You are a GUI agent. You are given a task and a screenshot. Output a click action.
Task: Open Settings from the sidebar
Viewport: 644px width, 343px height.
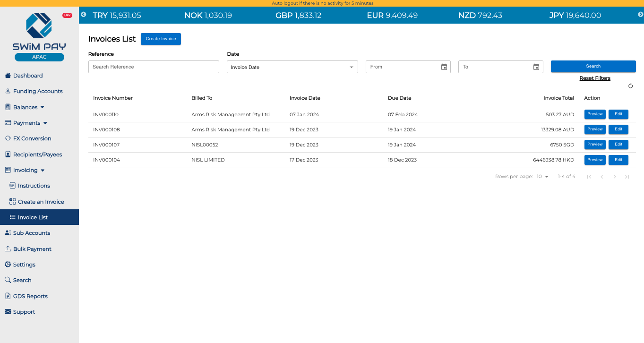point(23,264)
